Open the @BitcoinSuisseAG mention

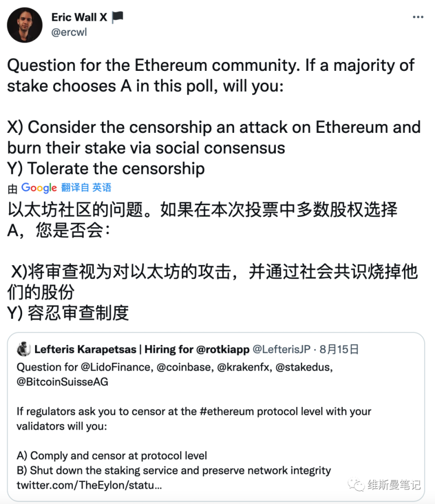tap(63, 382)
